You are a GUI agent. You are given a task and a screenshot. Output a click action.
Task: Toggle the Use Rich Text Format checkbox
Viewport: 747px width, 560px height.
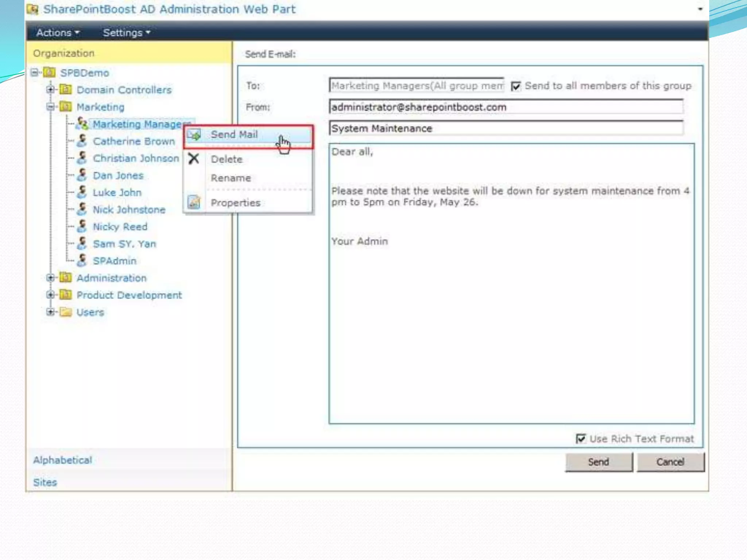[581, 438]
